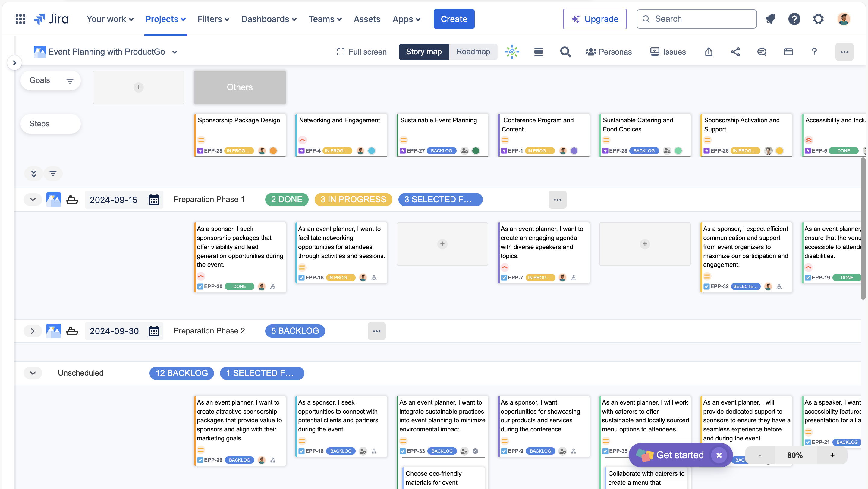Image resolution: width=868 pixels, height=489 pixels.
Task: Toggle the 2 DONE status filter
Action: point(286,200)
